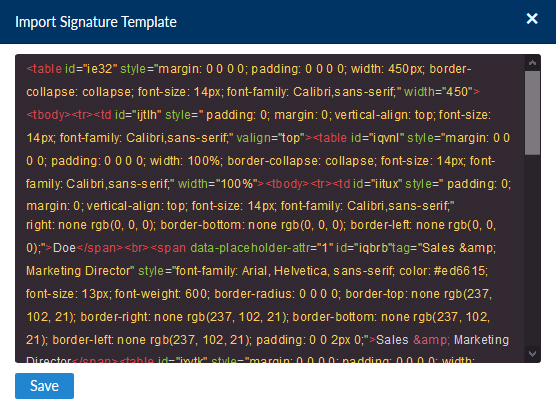This screenshot has height=409, width=556.
Task: Click the 'data-placeholder-attr' attribute text
Action: click(x=251, y=248)
